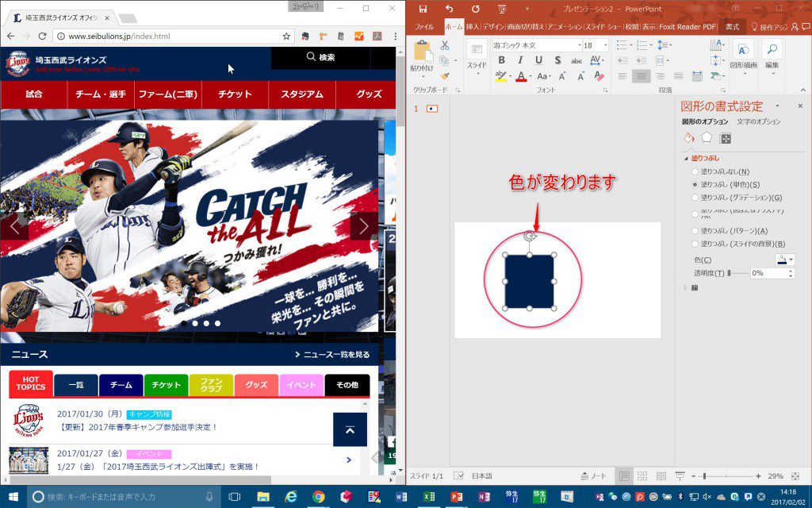This screenshot has width=812, height=508.
Task: Select 塗りつぶし (グラデーション)(G) option
Action: point(695,198)
